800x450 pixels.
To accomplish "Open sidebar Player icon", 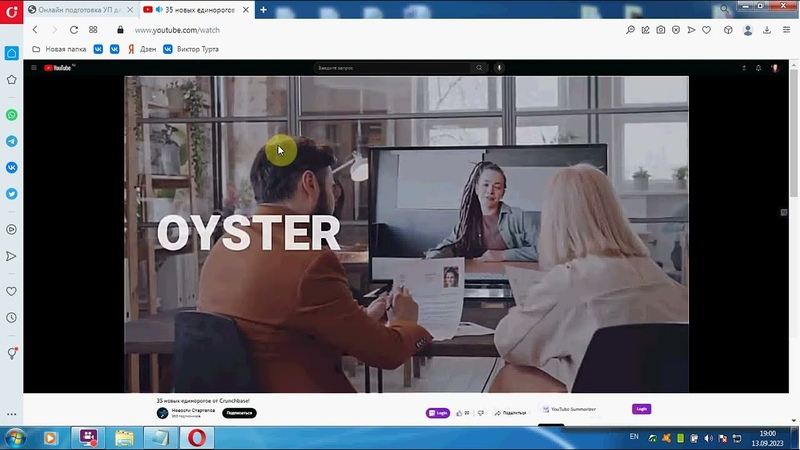I will pos(11,230).
